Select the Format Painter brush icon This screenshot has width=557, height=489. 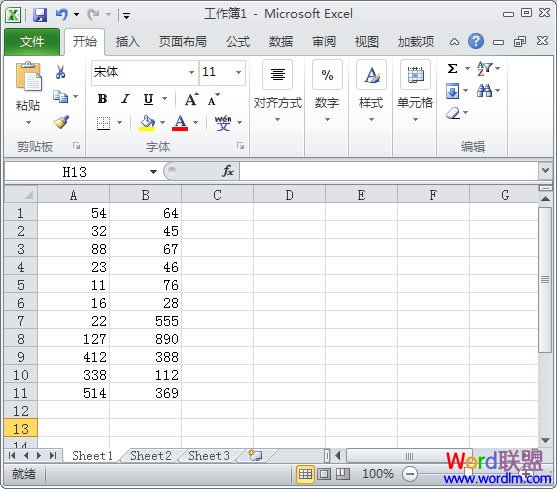point(61,122)
